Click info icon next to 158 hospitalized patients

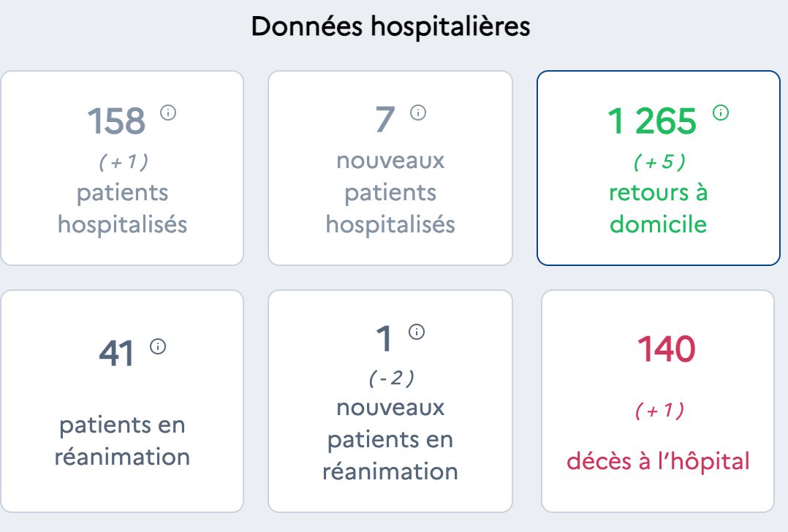click(x=168, y=113)
